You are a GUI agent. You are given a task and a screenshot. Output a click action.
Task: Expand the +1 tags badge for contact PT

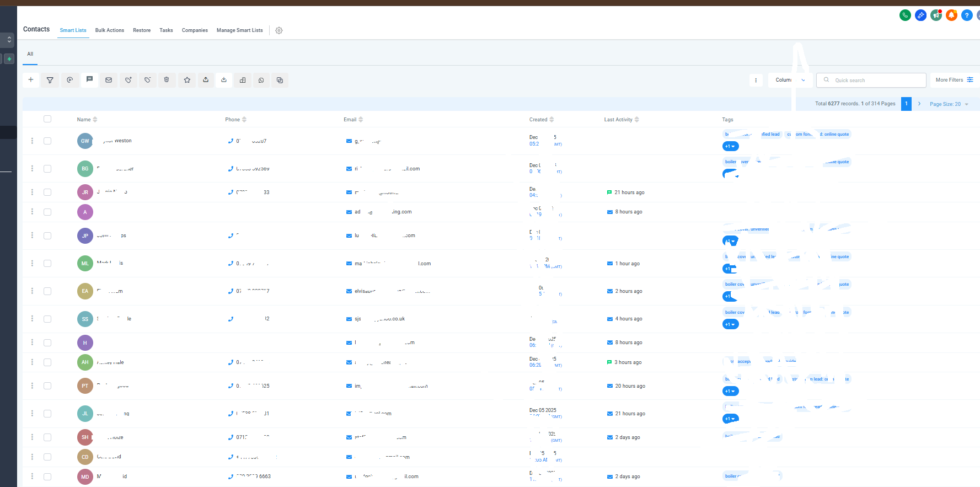pyautogui.click(x=731, y=391)
